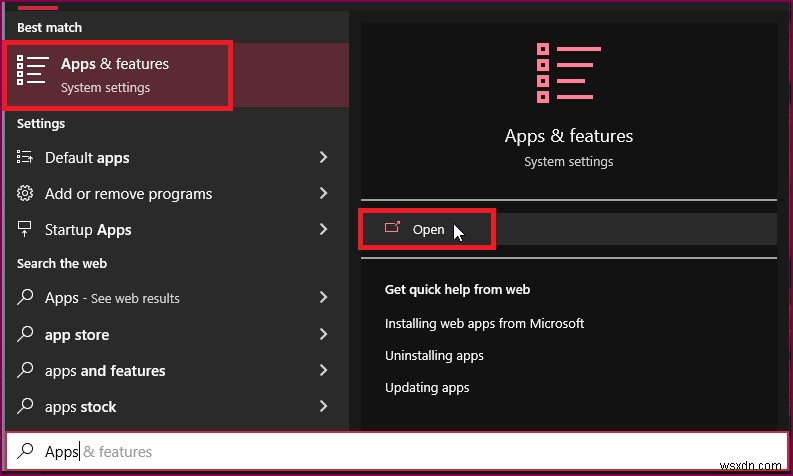Click the Apps & features title in preview pane

click(x=568, y=136)
